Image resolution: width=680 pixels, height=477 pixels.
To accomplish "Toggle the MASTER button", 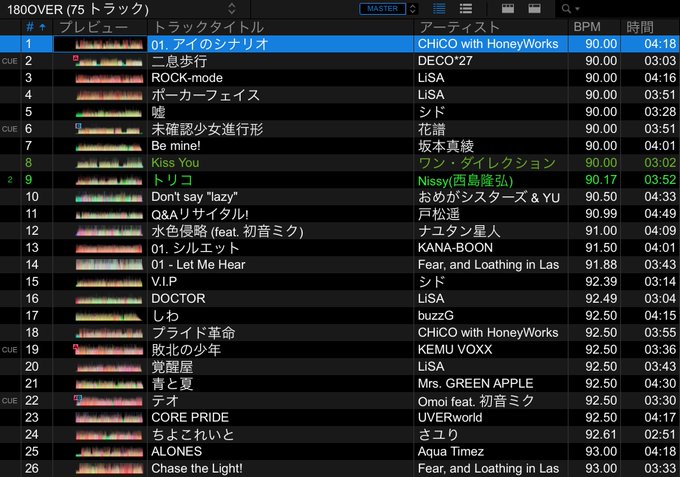I will [x=382, y=8].
